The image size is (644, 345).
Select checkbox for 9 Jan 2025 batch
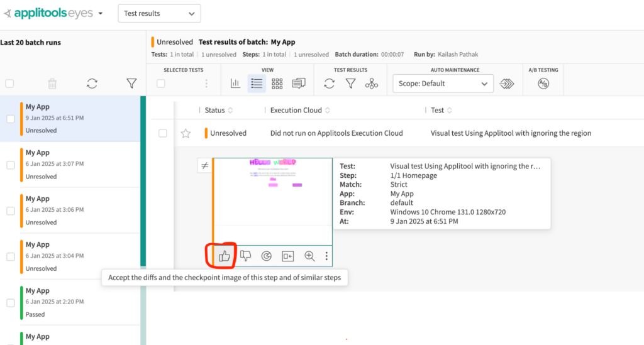pyautogui.click(x=11, y=119)
